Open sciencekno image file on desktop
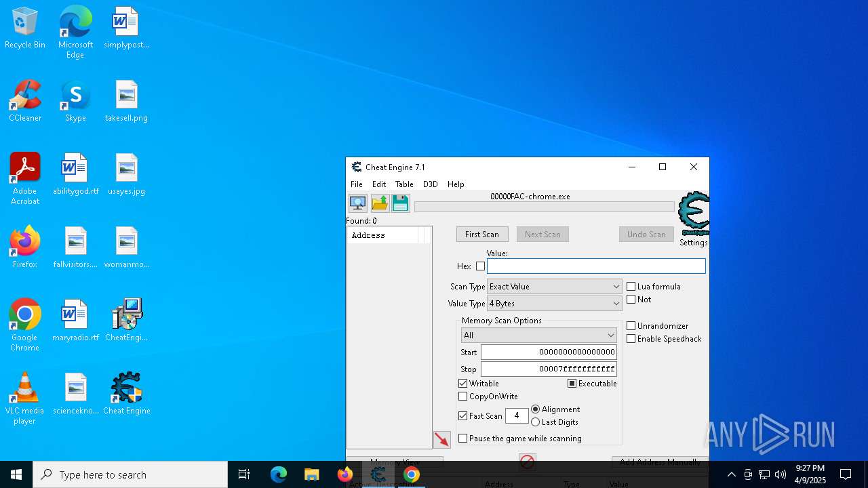The width and height of the screenshot is (868, 488). [75, 394]
